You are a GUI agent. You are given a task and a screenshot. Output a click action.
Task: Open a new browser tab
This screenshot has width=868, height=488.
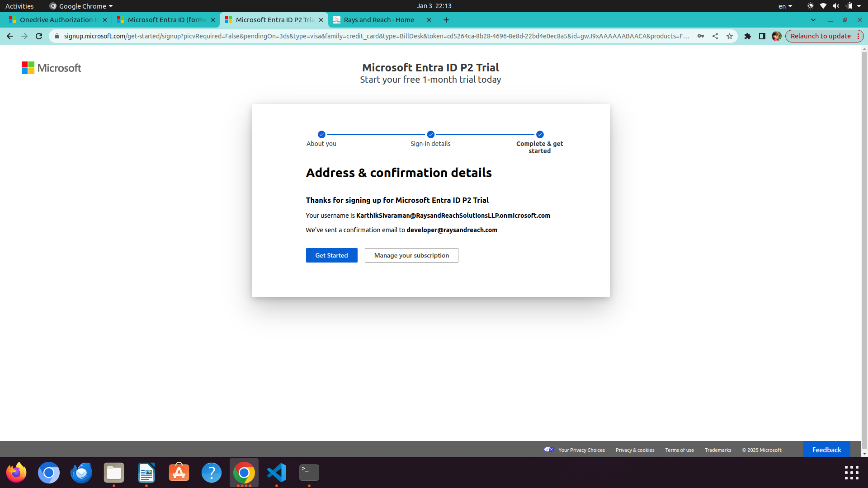446,20
